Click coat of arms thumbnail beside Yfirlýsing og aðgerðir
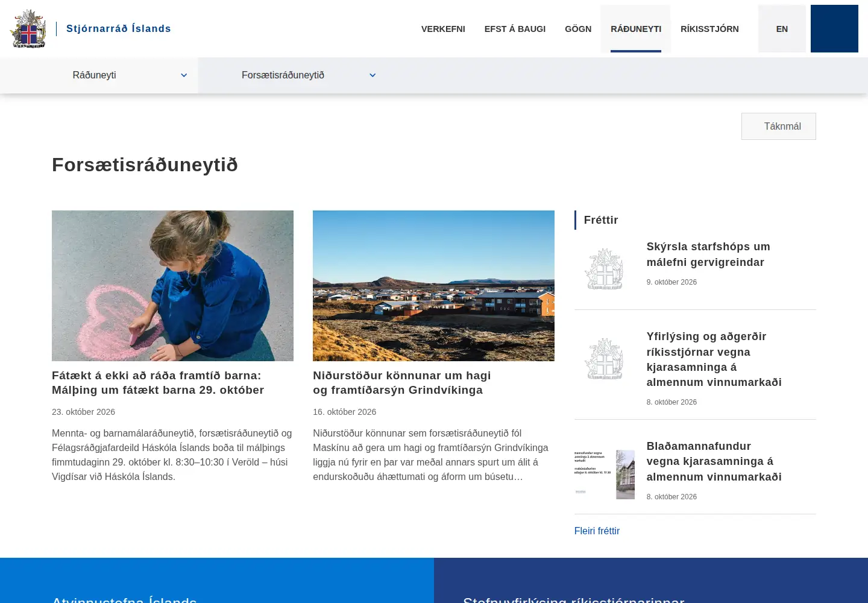Viewport: 868px width, 603px height. coord(605,359)
